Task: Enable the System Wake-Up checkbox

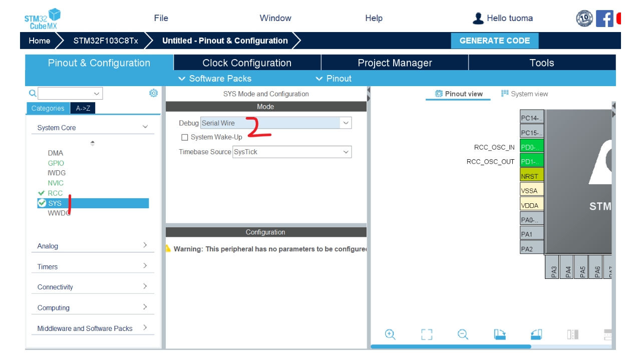Action: (184, 137)
